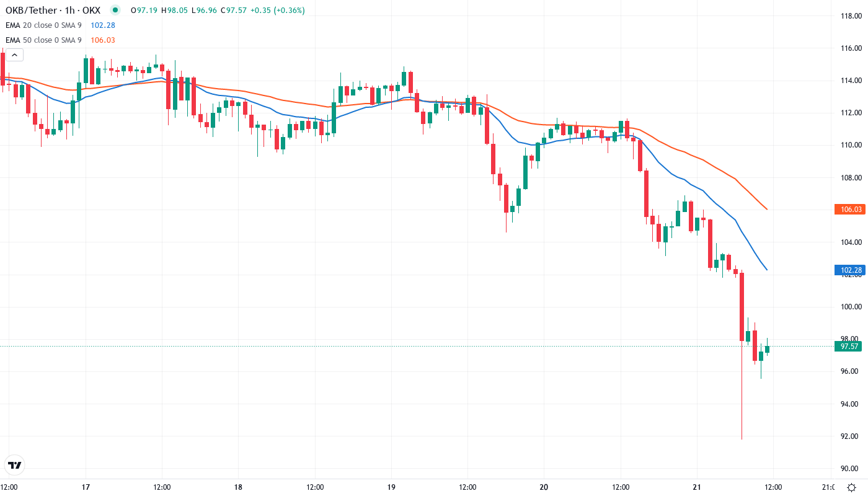Click the green 97.57 current price tag
The width and height of the screenshot is (868, 496).
pyautogui.click(x=849, y=347)
